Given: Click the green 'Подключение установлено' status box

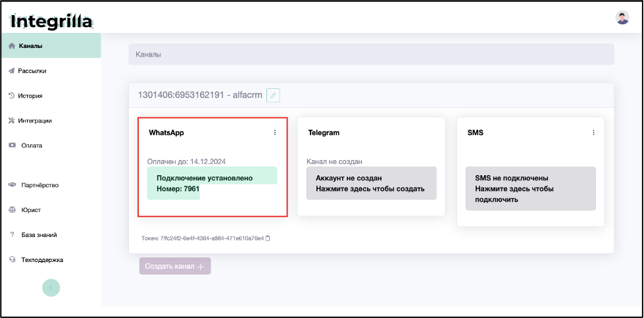Looking at the screenshot, I should point(212,183).
